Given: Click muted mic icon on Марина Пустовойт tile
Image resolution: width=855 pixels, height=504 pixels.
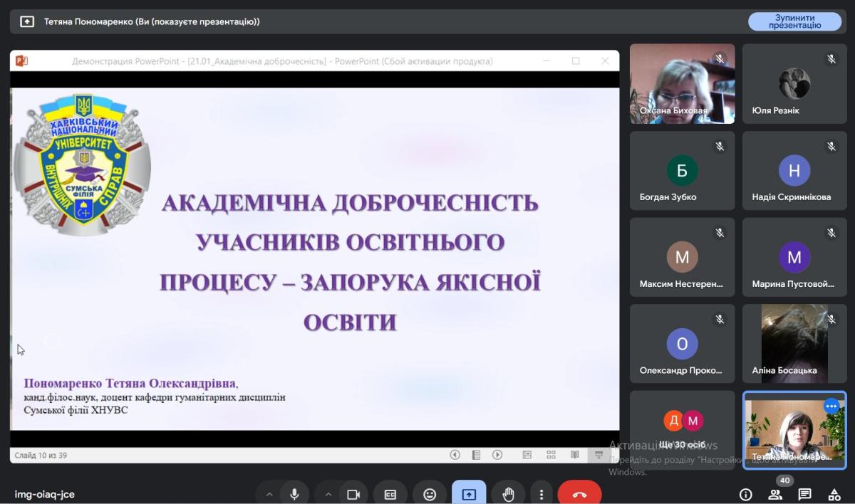Looking at the screenshot, I should tap(831, 233).
